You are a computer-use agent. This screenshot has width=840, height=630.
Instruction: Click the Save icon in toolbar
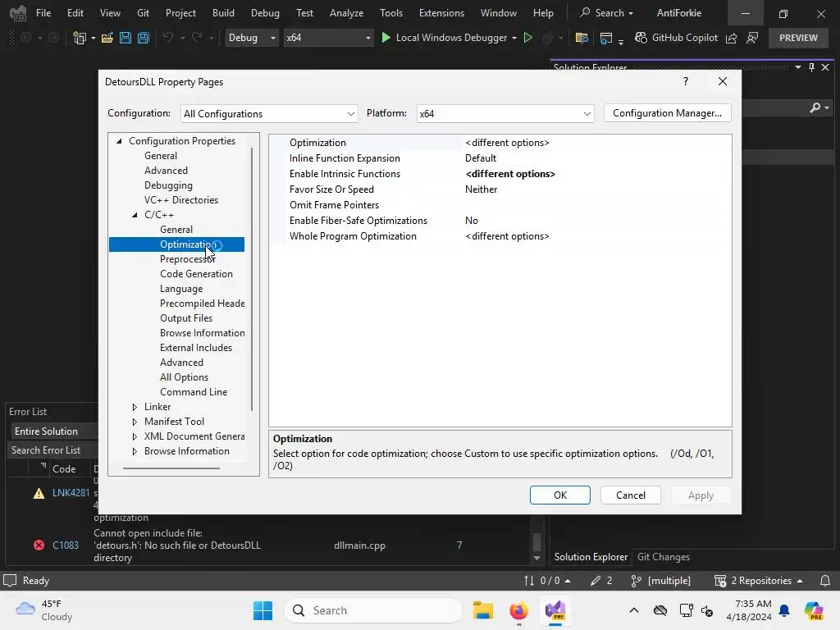point(126,38)
